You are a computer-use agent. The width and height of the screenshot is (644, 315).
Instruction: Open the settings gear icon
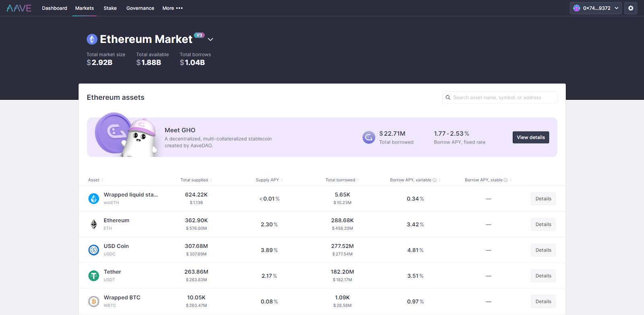[x=631, y=8]
